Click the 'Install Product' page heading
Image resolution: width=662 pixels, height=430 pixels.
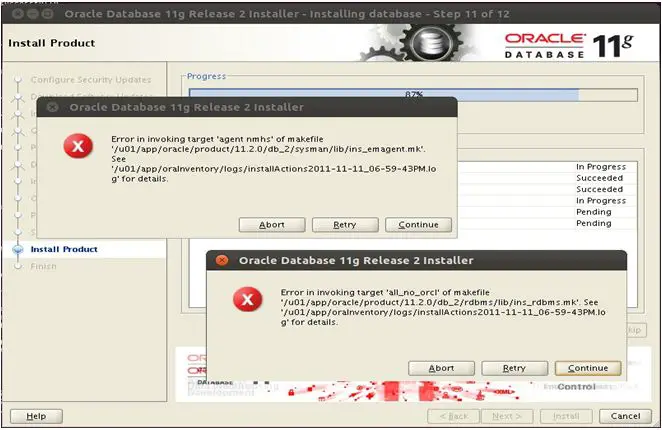tap(52, 43)
